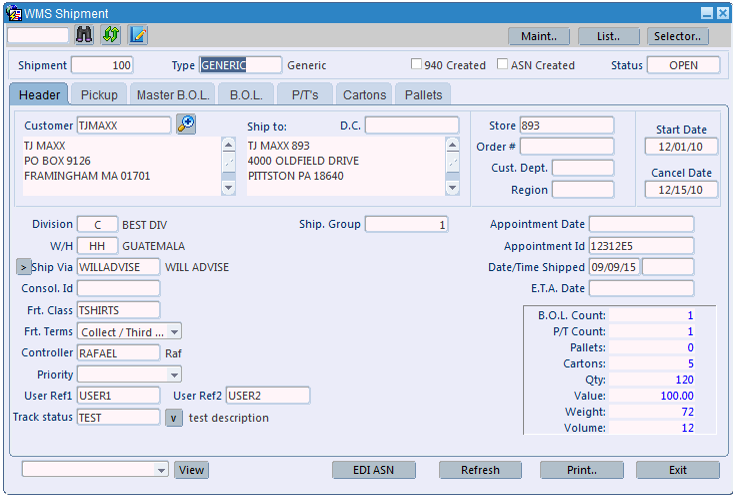Toggle the ASN Created checkbox

(503, 65)
